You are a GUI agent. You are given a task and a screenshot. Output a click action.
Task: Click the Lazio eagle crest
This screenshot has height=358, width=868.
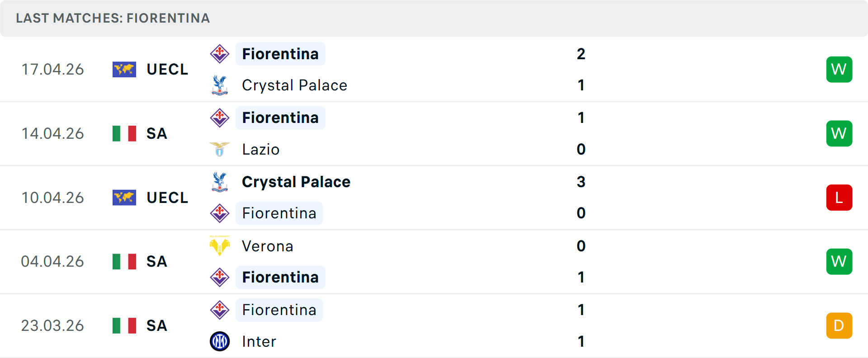pos(220,149)
